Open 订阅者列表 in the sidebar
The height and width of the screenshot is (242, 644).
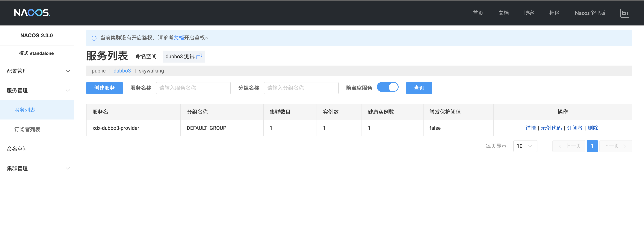point(27,129)
